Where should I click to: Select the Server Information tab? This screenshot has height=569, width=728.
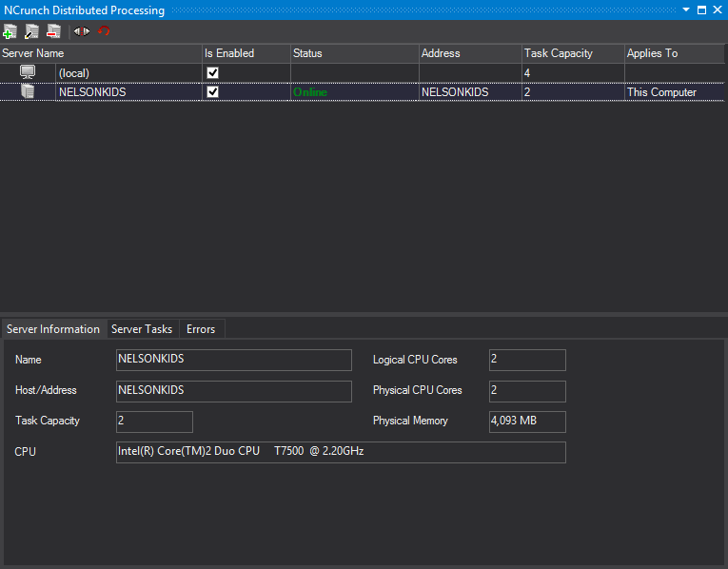point(53,329)
